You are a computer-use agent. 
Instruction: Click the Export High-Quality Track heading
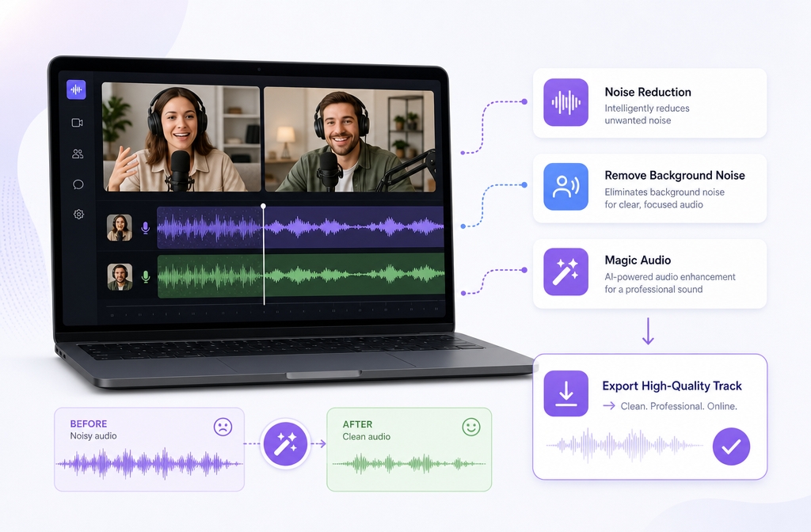[672, 386]
